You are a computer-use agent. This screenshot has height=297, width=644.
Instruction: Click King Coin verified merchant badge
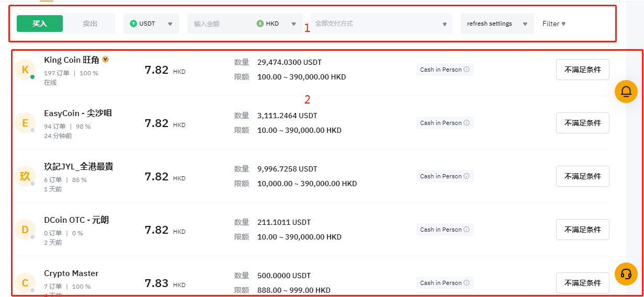[x=105, y=60]
